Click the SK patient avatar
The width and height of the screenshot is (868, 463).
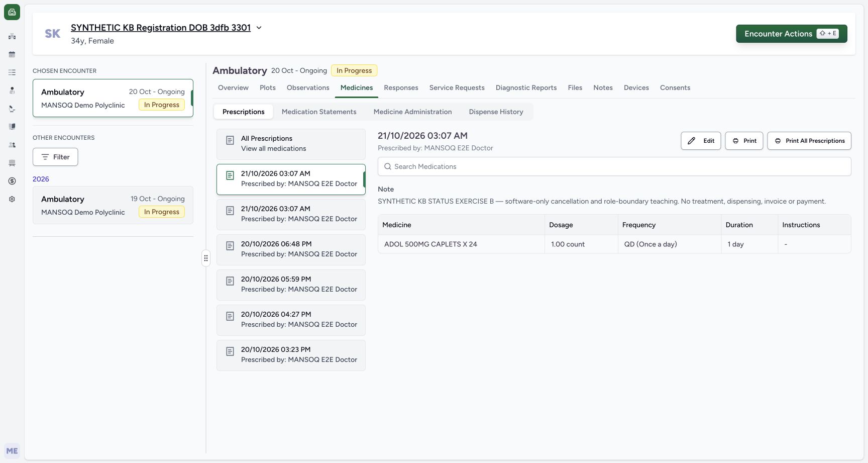click(x=53, y=34)
